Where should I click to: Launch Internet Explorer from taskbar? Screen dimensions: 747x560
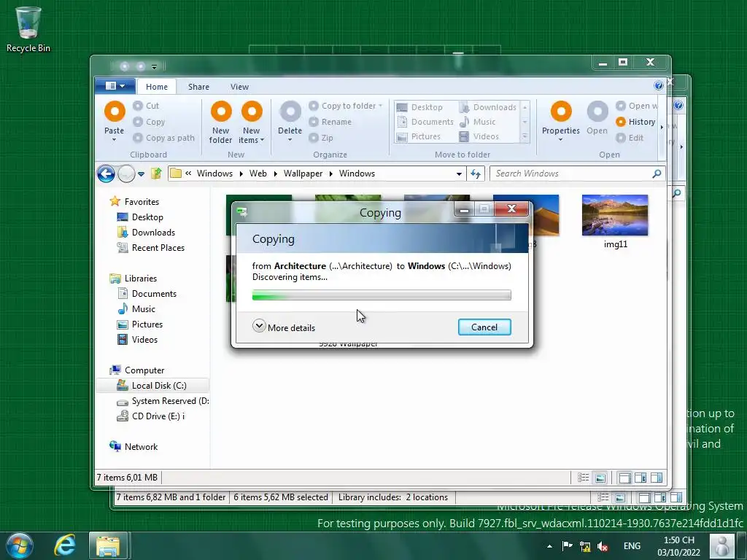[x=65, y=545]
